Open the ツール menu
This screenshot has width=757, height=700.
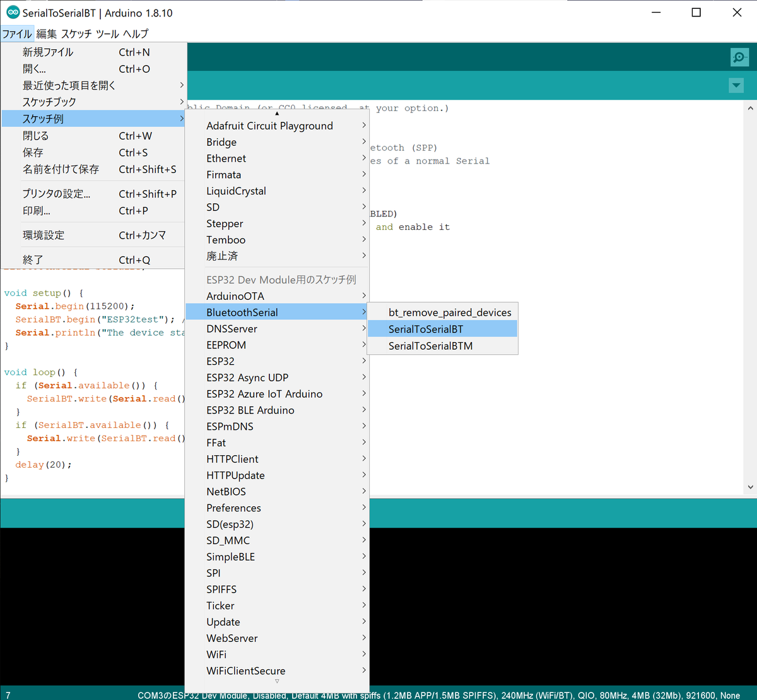(107, 33)
